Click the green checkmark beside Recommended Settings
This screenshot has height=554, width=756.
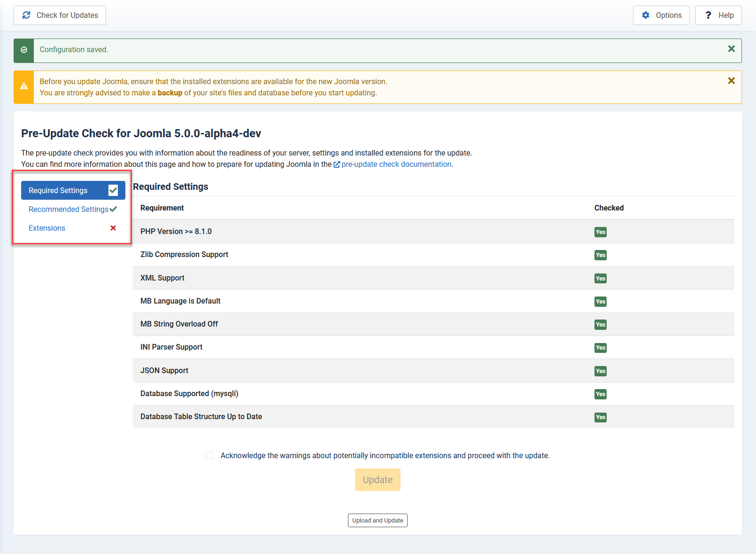click(113, 209)
